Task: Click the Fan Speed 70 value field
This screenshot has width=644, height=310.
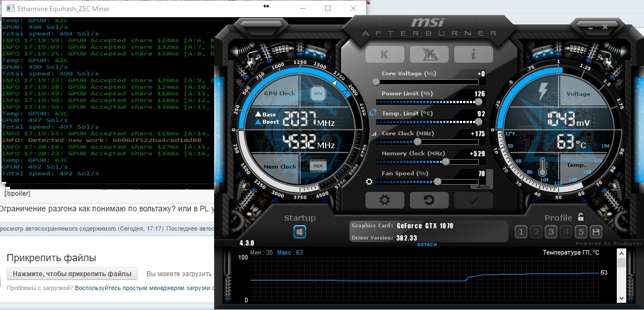Action: point(481,174)
